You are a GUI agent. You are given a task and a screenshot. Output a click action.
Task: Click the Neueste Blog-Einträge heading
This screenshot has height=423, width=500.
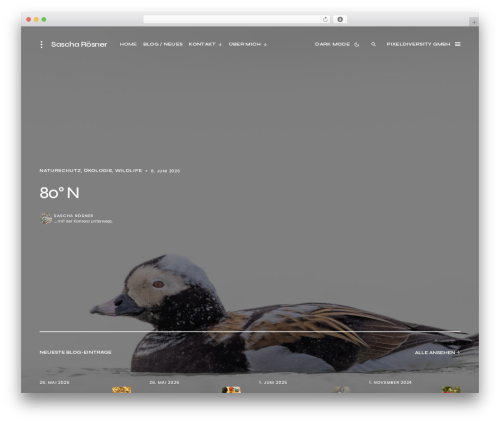pyautogui.click(x=75, y=352)
